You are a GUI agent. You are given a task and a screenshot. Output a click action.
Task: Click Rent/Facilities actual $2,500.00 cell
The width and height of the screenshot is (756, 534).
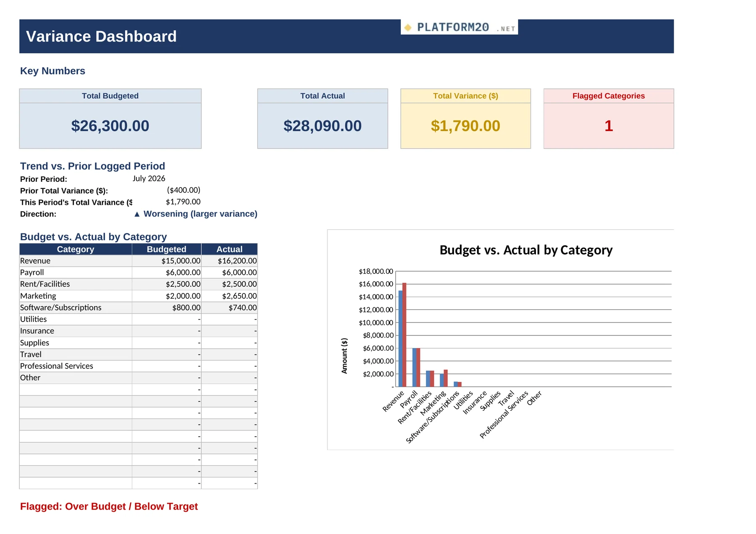[x=229, y=284]
